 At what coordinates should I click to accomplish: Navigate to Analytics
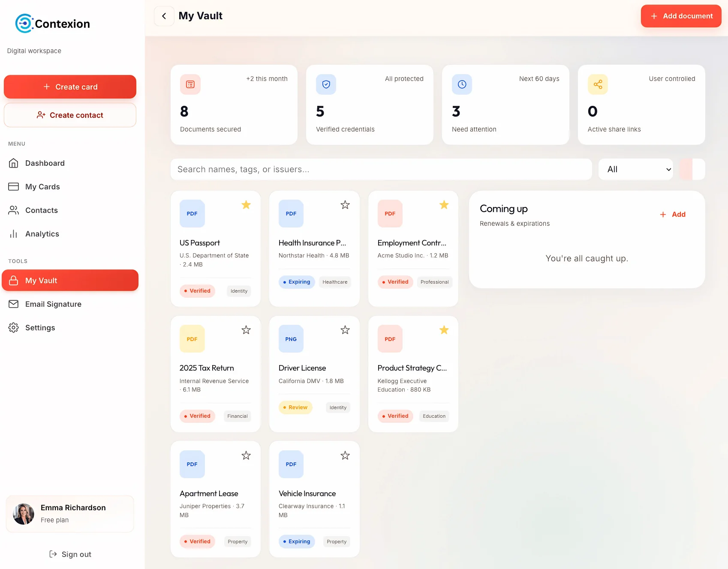(x=70, y=234)
